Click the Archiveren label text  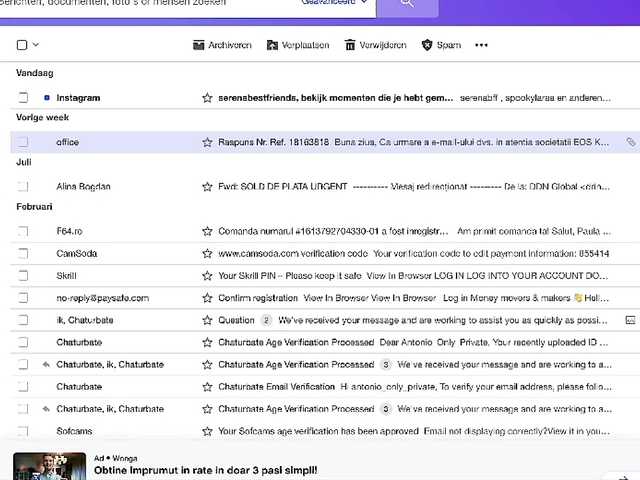coord(230,45)
